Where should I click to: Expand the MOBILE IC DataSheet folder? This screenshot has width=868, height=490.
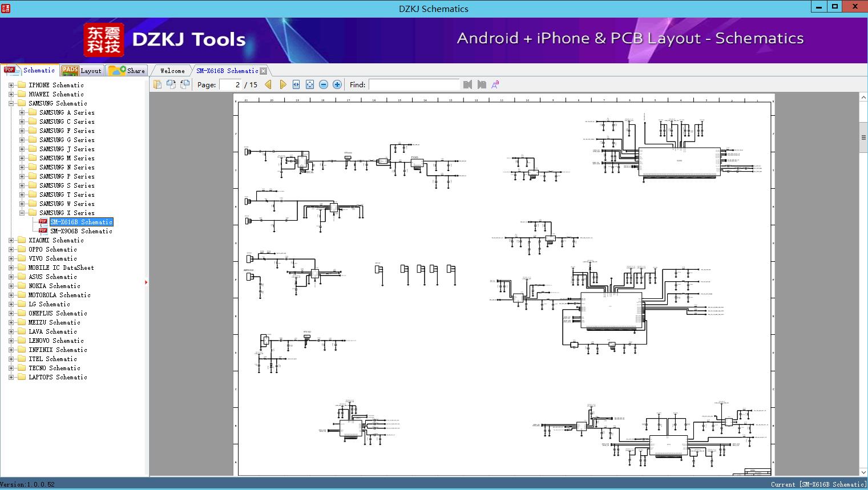[x=11, y=268]
